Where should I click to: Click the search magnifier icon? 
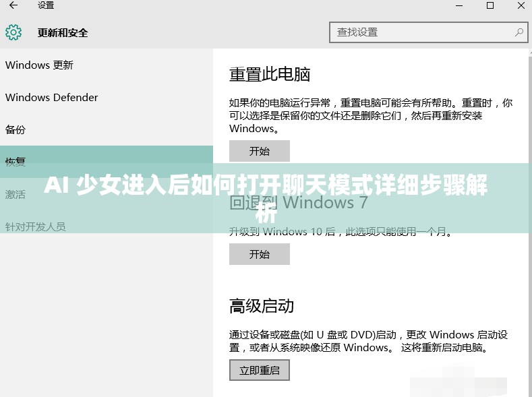pos(519,32)
